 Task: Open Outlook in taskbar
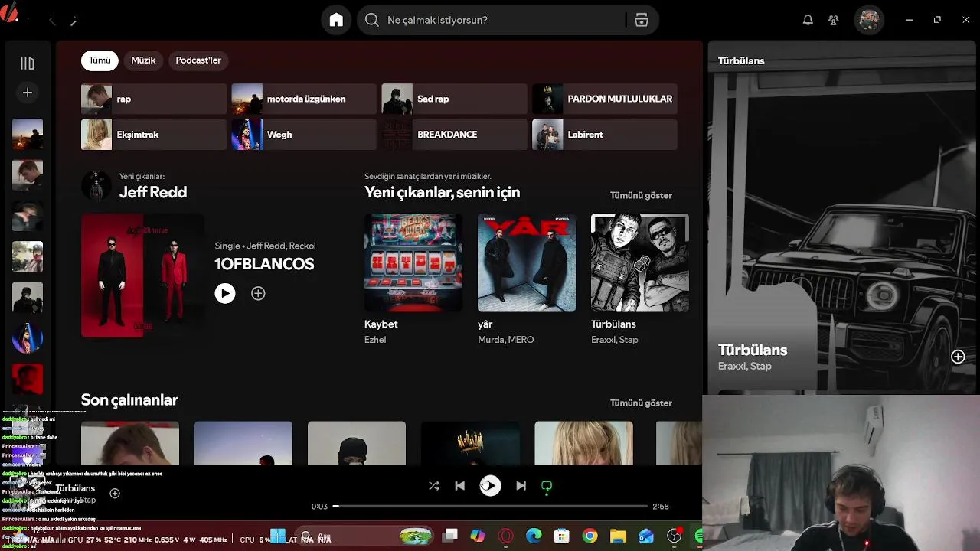(x=646, y=536)
